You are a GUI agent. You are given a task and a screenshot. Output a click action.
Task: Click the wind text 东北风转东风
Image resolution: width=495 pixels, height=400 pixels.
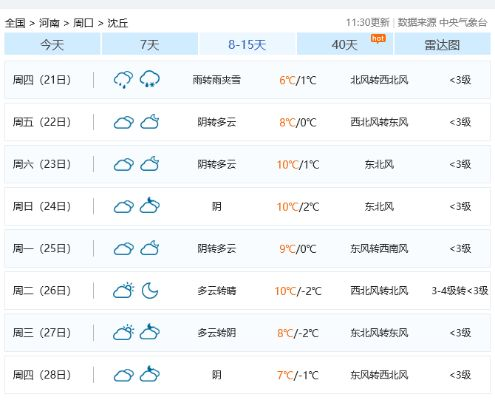(x=379, y=332)
